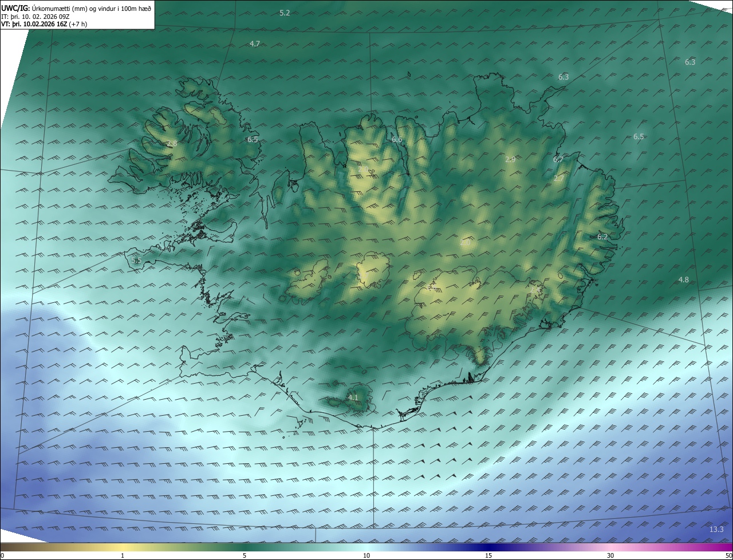Click the 5.2 value label on map
The width and height of the screenshot is (733, 560).
tap(285, 13)
